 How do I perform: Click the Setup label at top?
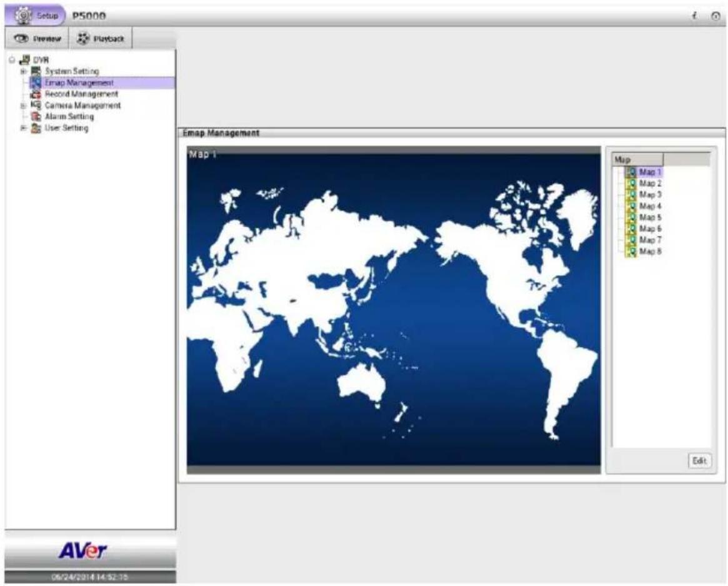pos(47,16)
